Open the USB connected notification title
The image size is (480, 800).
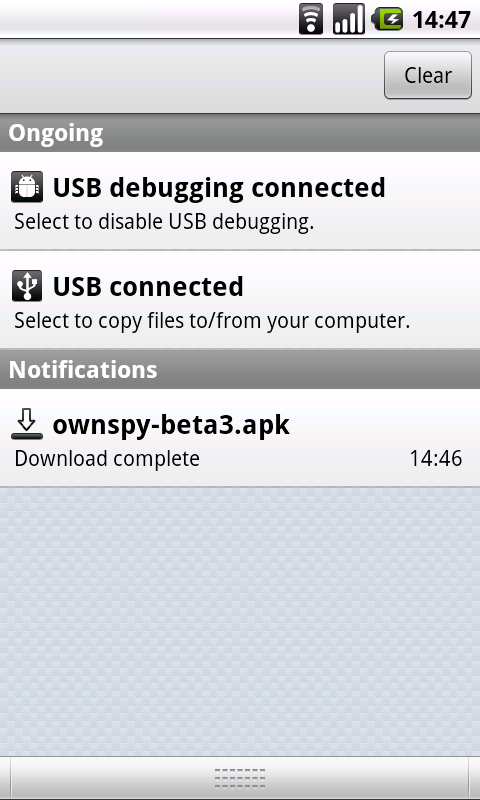click(x=148, y=286)
